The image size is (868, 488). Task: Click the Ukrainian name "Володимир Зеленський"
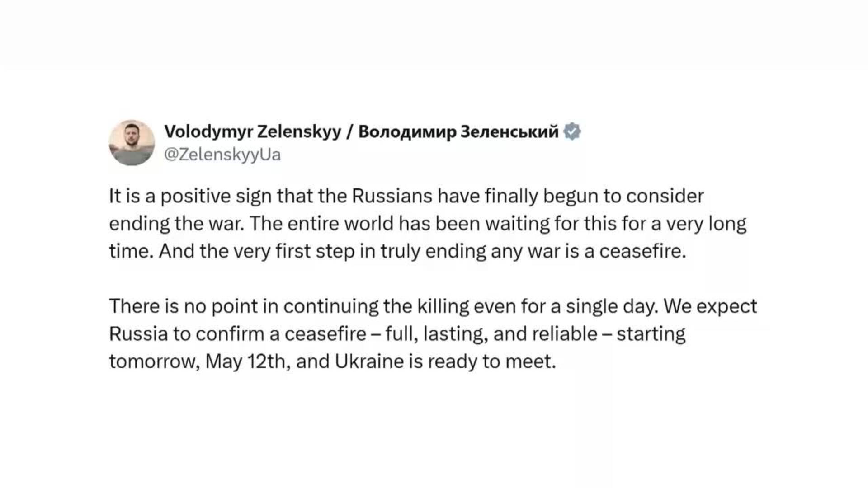458,131
